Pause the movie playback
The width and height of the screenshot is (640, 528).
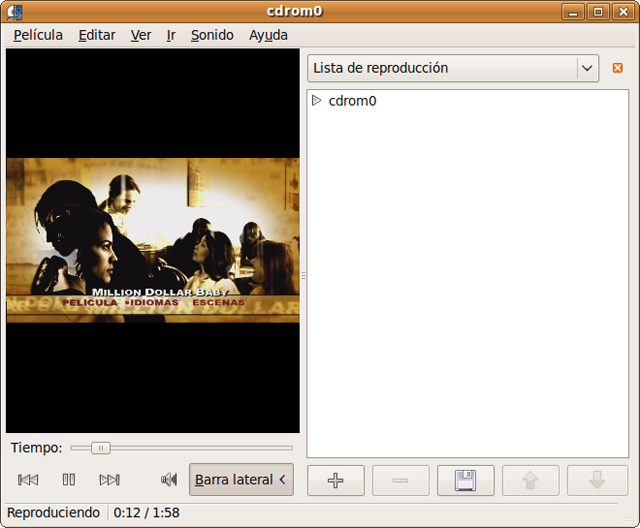(69, 480)
